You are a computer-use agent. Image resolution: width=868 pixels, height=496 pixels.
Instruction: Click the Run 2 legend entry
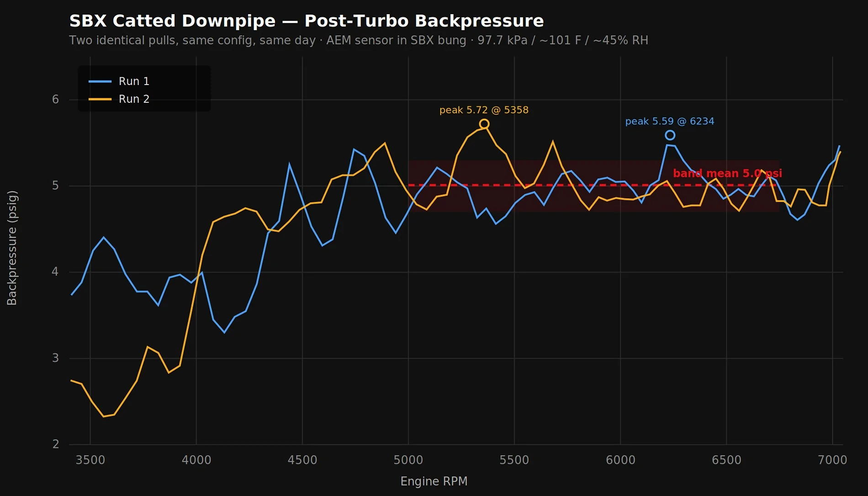pyautogui.click(x=119, y=99)
